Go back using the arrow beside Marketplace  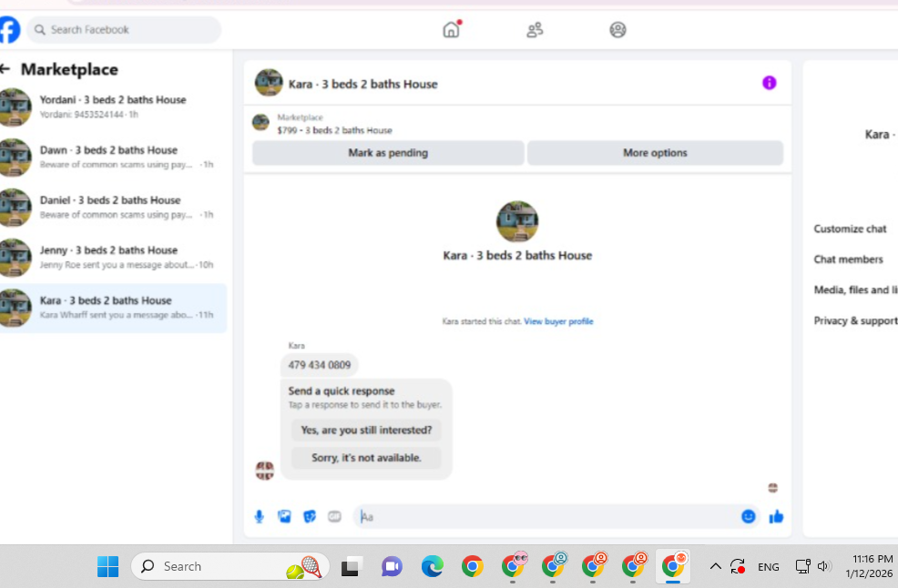point(5,69)
